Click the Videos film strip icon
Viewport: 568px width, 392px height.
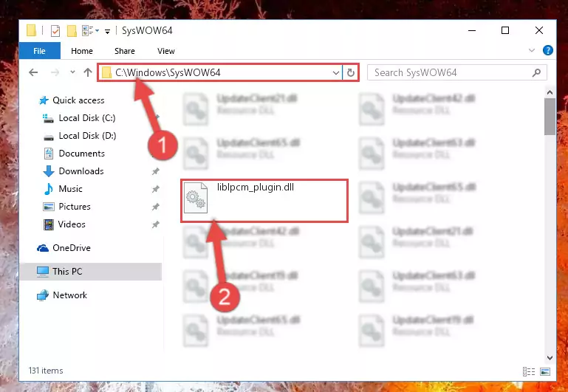coord(49,224)
